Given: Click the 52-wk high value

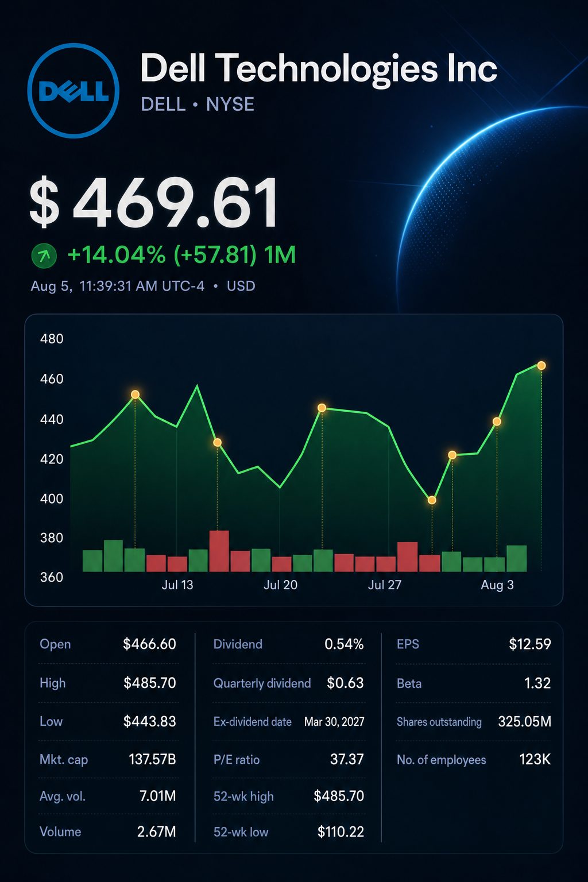Looking at the screenshot, I should (339, 796).
